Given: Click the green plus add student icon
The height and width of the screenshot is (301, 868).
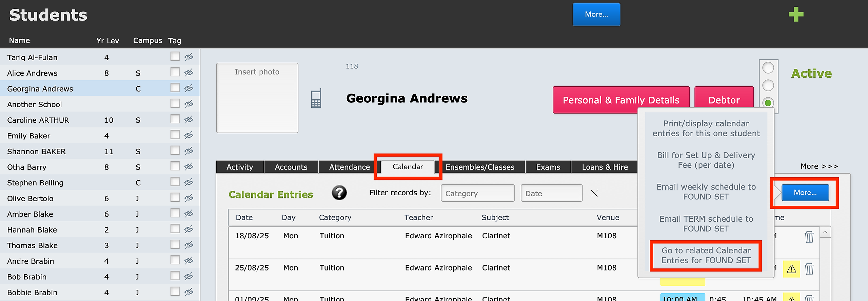Looking at the screenshot, I should pos(796,15).
